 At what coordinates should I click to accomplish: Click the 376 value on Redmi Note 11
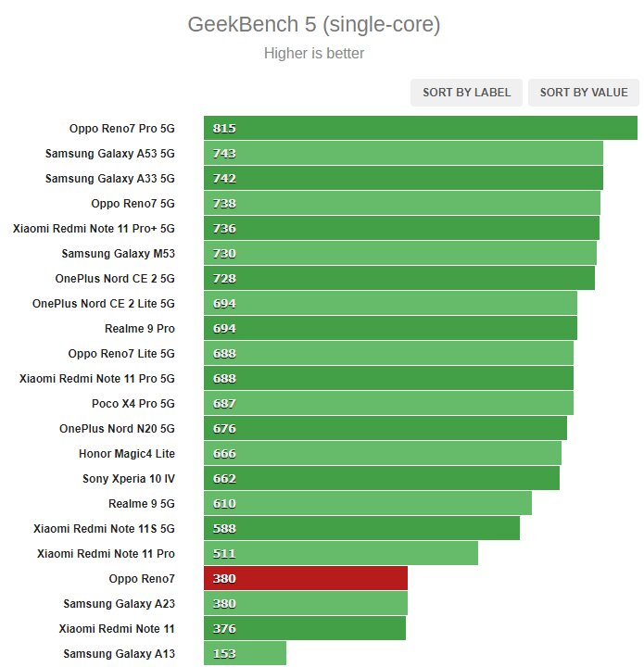tap(224, 628)
